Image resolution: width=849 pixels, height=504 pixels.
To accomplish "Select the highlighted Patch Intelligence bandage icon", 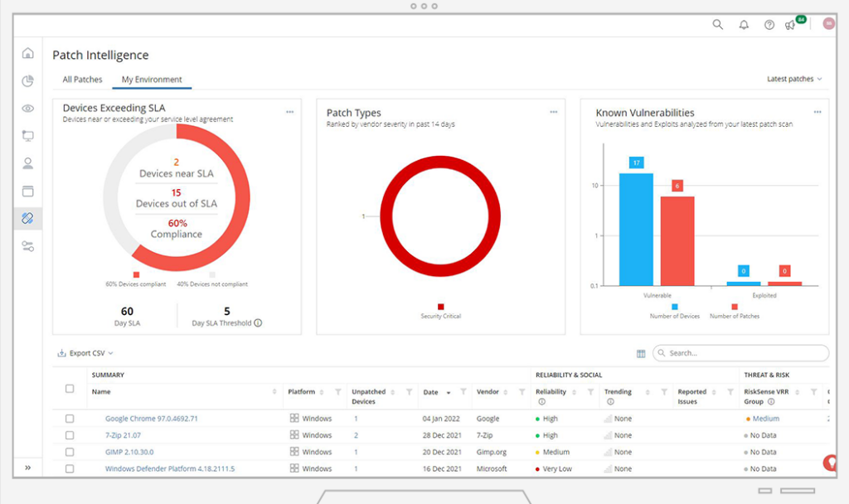I will (28, 218).
